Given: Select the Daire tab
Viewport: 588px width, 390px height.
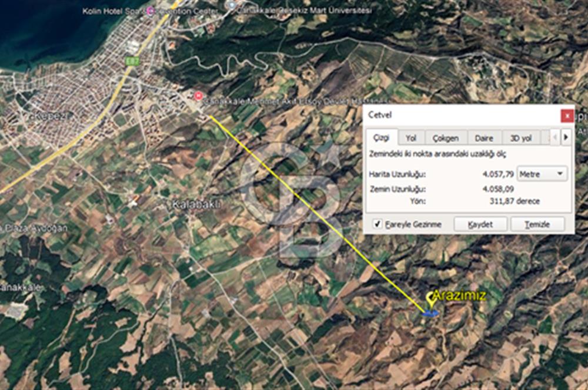Looking at the screenshot, I should coord(484,138).
